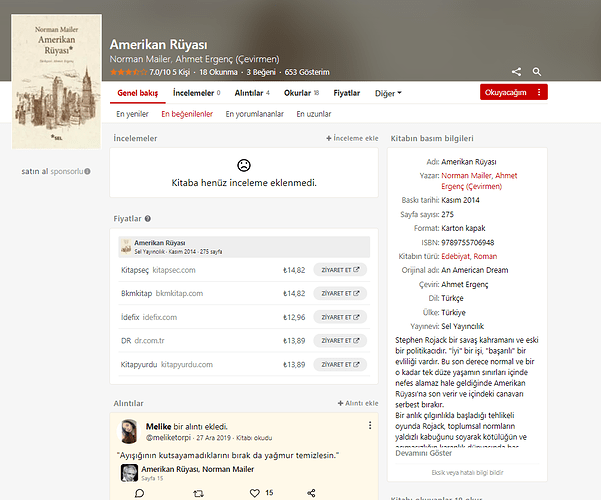Open the Norman Mailer author thumbnail in quote
Screen dimensions: 601x500
coord(130,473)
